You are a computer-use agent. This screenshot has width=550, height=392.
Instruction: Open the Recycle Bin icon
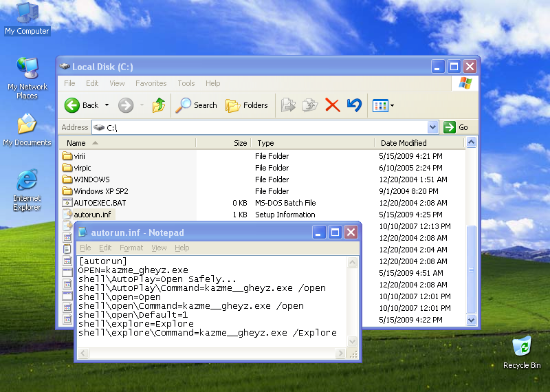click(522, 352)
